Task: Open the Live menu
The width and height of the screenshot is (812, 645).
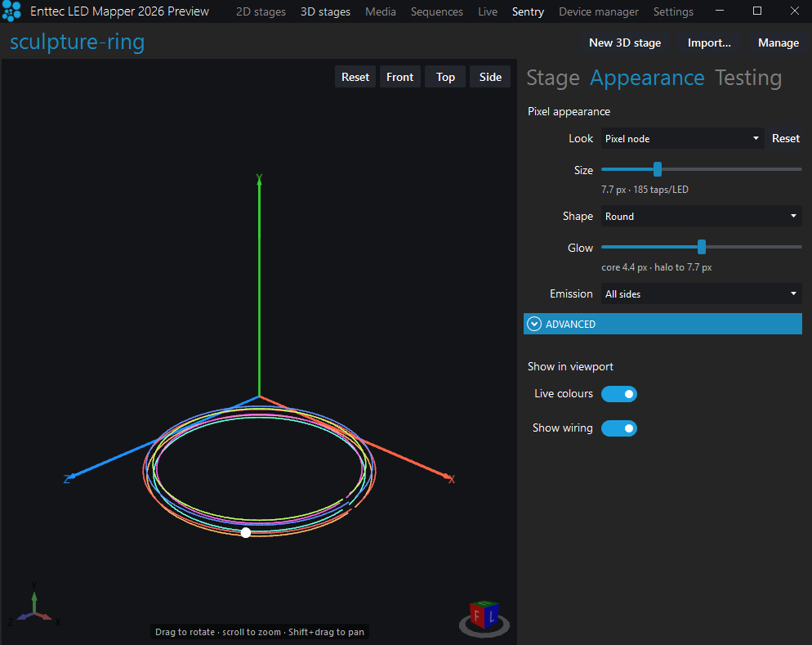Action: point(488,11)
